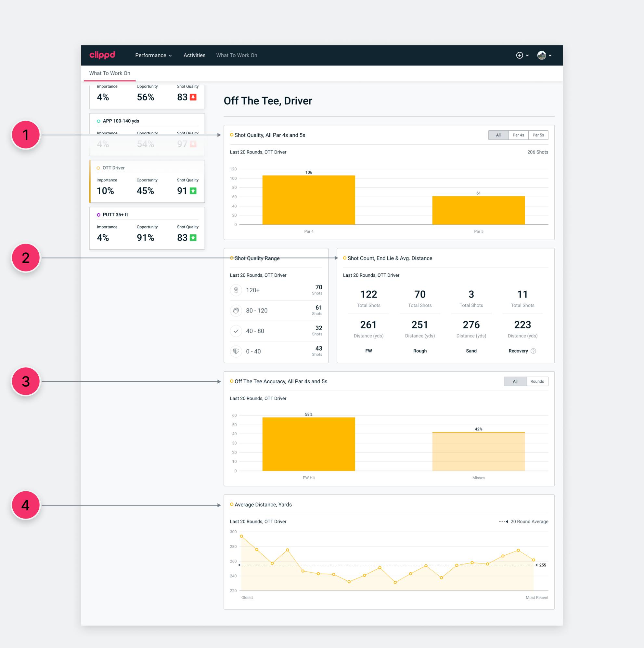Click the clippd logo
The height and width of the screenshot is (648, 644).
pyautogui.click(x=102, y=55)
